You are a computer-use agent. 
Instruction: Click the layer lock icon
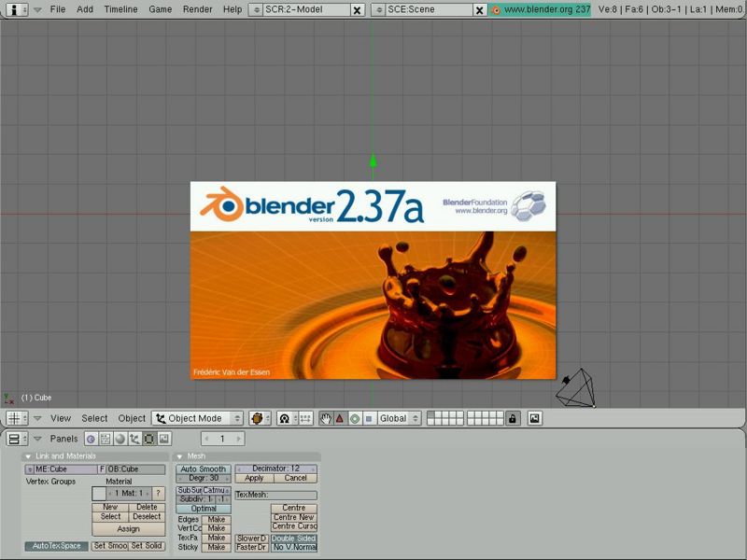[x=513, y=418]
